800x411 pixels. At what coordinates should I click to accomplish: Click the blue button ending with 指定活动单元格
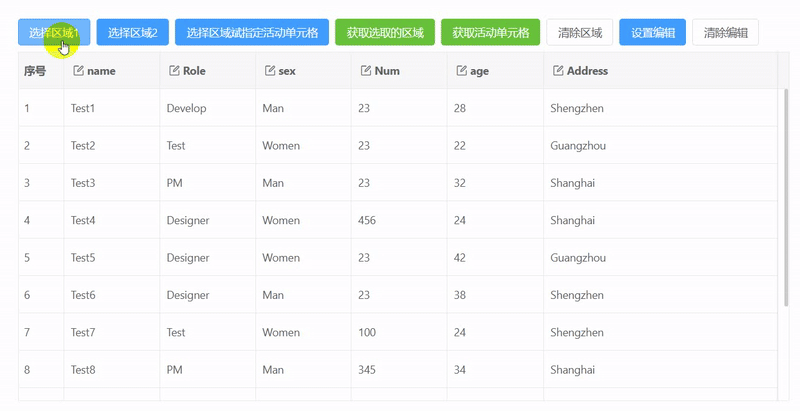(x=252, y=33)
